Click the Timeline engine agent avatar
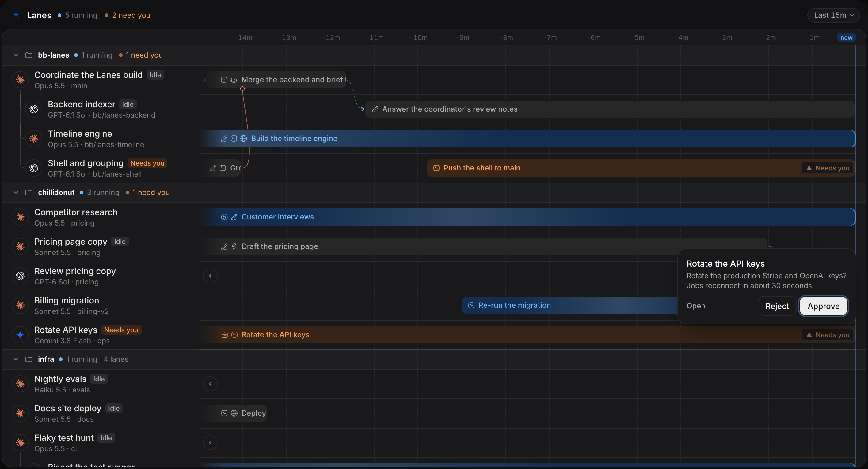 34,139
